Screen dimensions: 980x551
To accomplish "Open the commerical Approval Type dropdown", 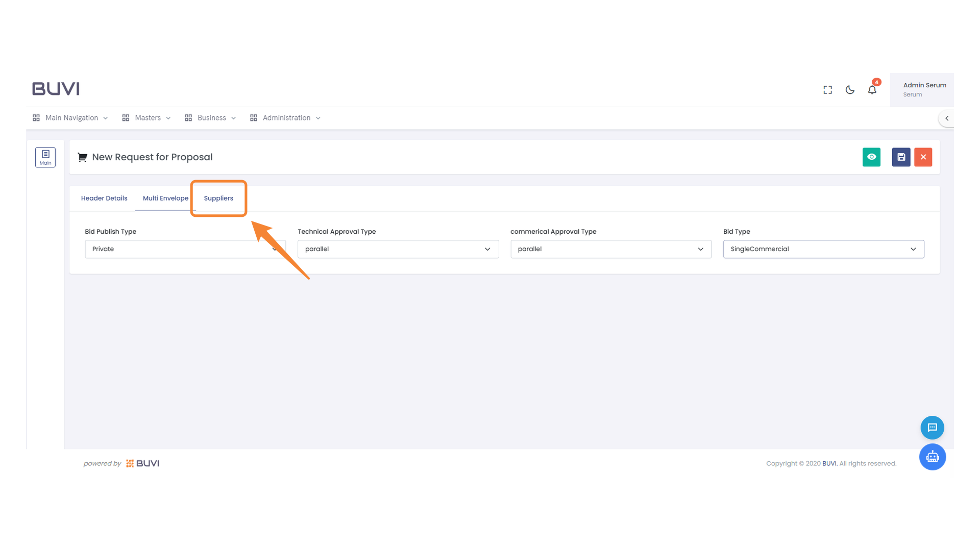I will point(610,249).
